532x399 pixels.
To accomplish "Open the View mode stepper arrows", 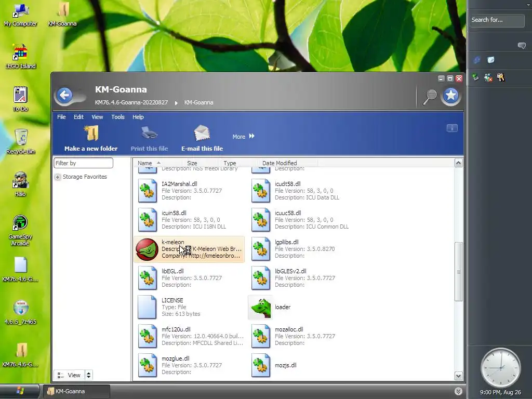I will (x=88, y=375).
